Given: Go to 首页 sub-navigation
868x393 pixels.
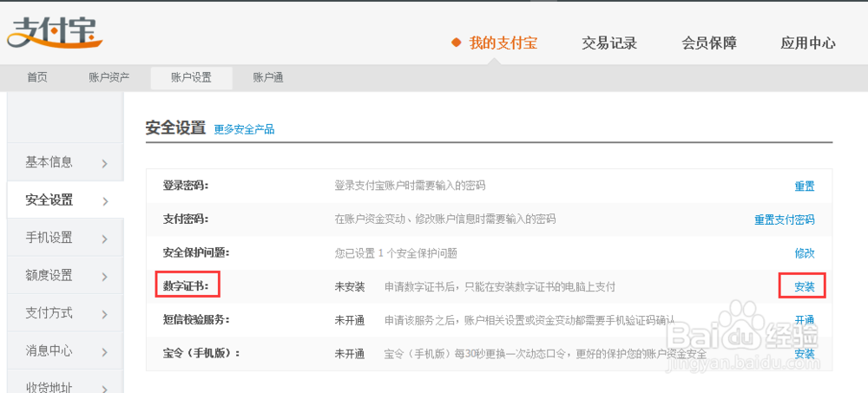Looking at the screenshot, I should pos(37,78).
